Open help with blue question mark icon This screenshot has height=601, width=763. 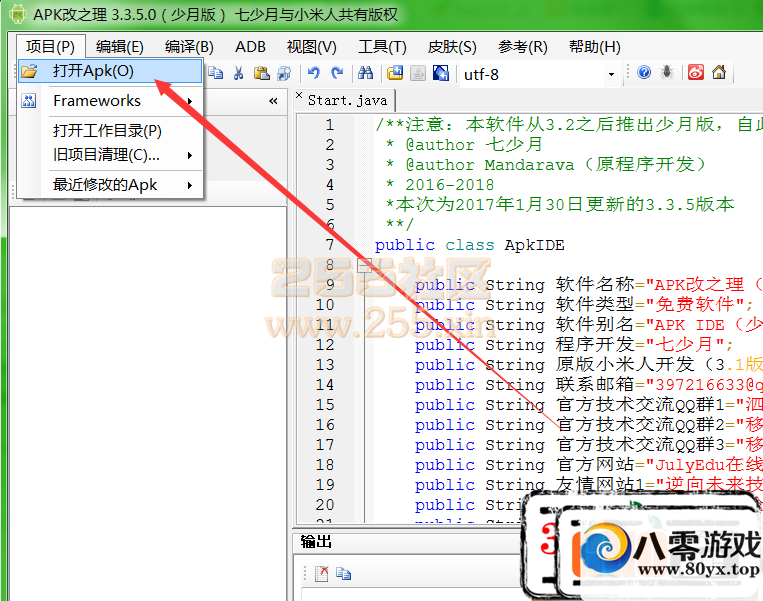(644, 73)
